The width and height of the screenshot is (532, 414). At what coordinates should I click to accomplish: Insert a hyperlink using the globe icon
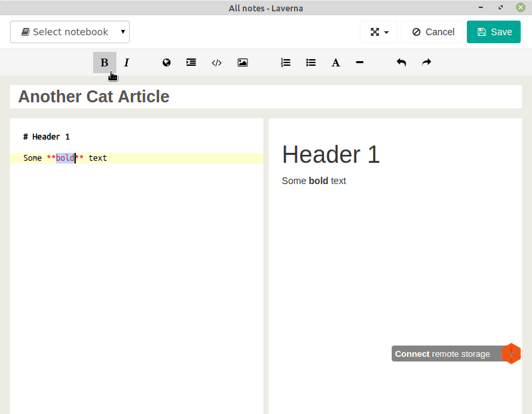(x=166, y=62)
